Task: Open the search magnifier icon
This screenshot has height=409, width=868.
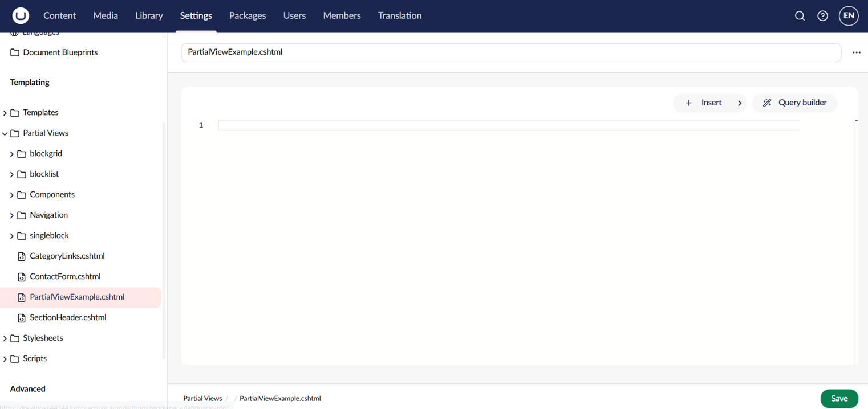Action: click(x=800, y=16)
